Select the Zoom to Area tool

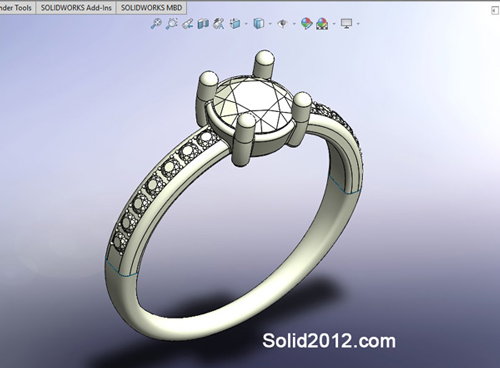[172, 24]
